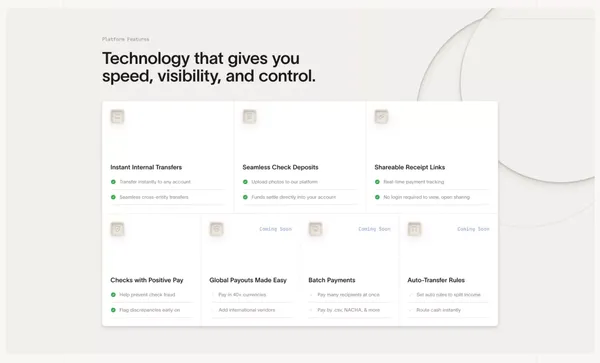The image size is (600, 363).
Task: Click green check beside 'No login required to view'
Action: click(x=377, y=197)
